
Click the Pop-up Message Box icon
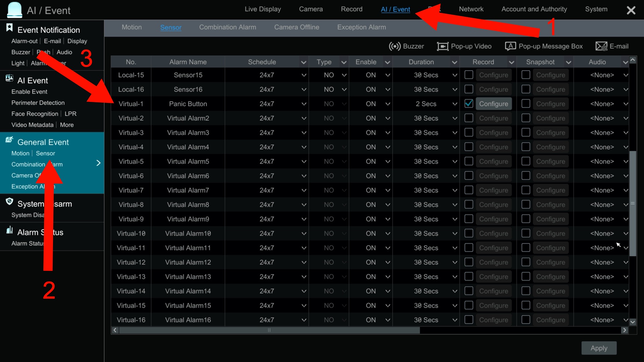click(x=510, y=46)
